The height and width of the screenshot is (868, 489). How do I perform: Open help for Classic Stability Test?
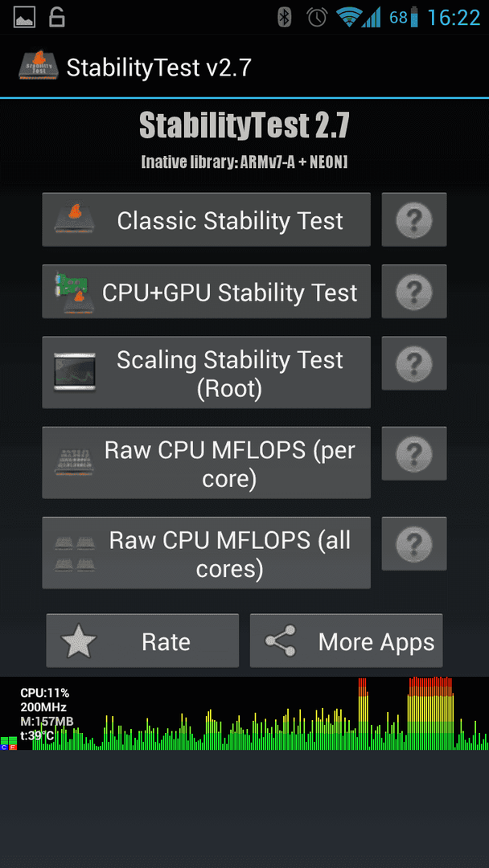click(x=413, y=219)
